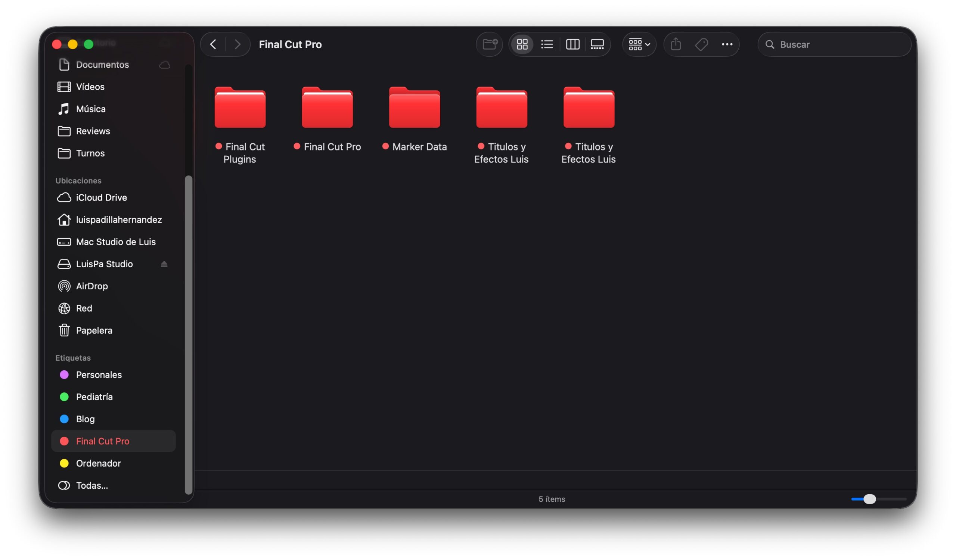Click the Etiquetas section header
956x560 pixels.
pos(73,358)
